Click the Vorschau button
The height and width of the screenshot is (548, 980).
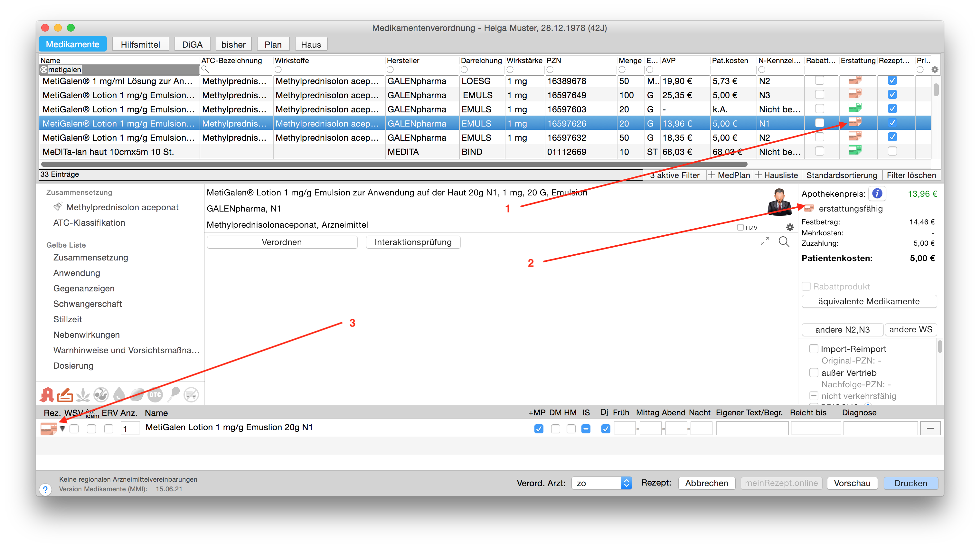pos(852,483)
